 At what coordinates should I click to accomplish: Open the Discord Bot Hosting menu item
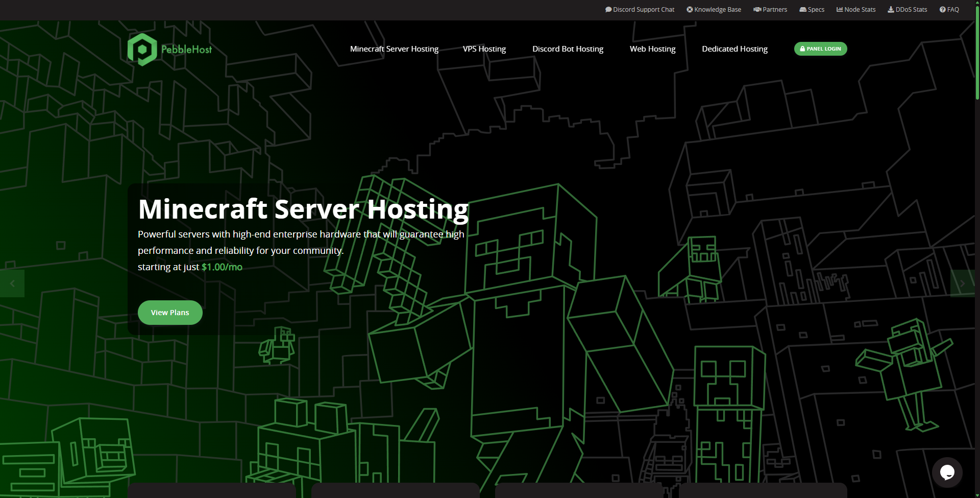point(568,49)
